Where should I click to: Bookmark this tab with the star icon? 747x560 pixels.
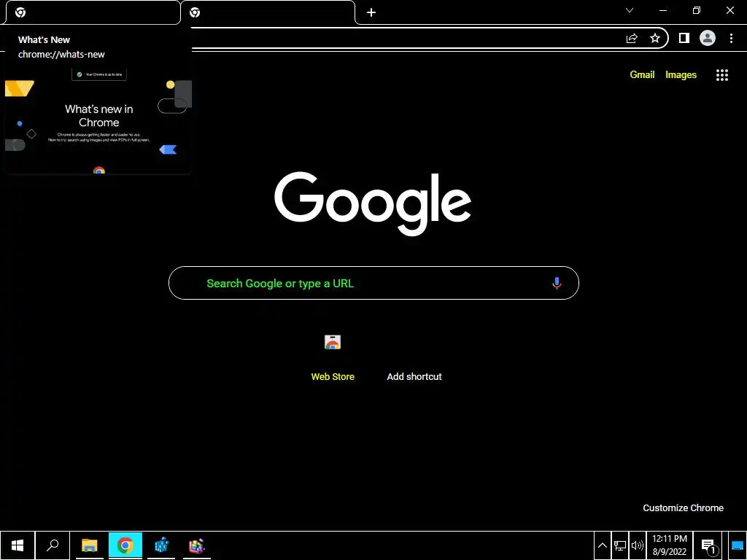(x=655, y=38)
